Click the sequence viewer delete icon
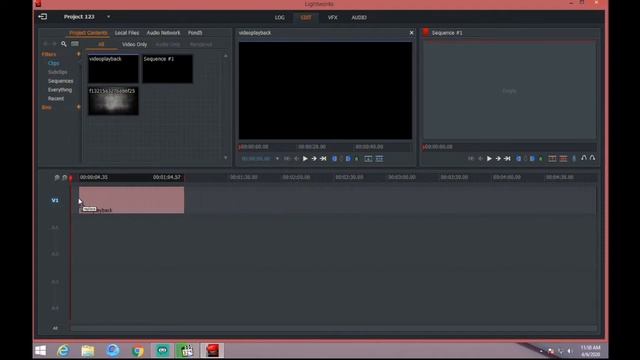The height and width of the screenshot is (360, 640). 563,158
